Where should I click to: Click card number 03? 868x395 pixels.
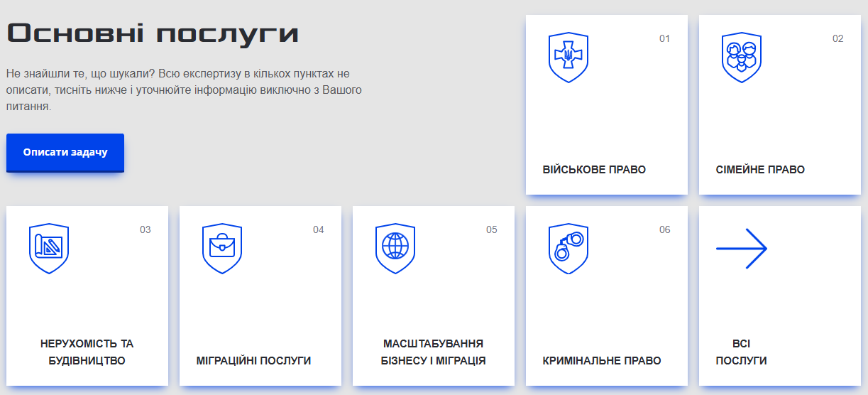coord(145,229)
